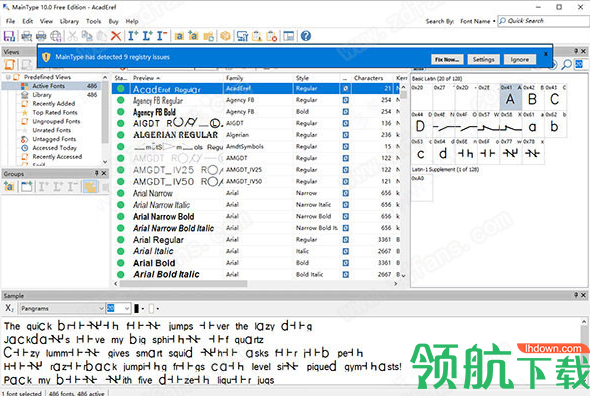Dismiss the registry issues notification
This screenshot has width=590, height=396.
(x=546, y=54)
